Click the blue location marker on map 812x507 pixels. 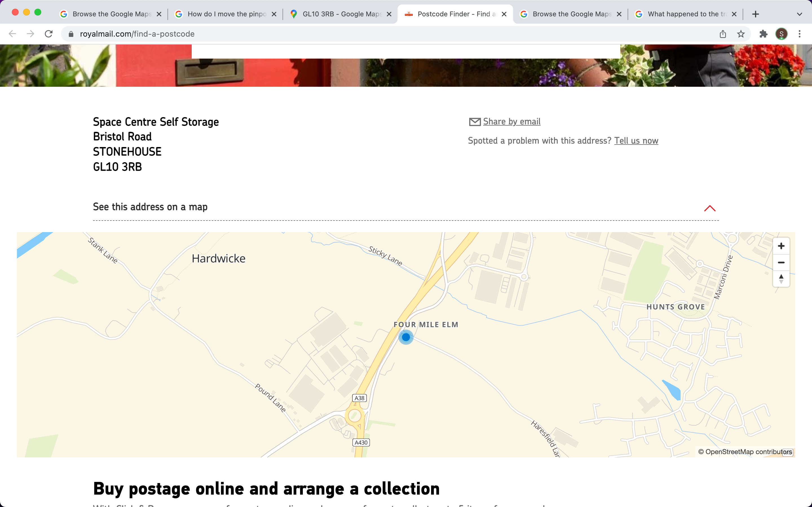406,337
